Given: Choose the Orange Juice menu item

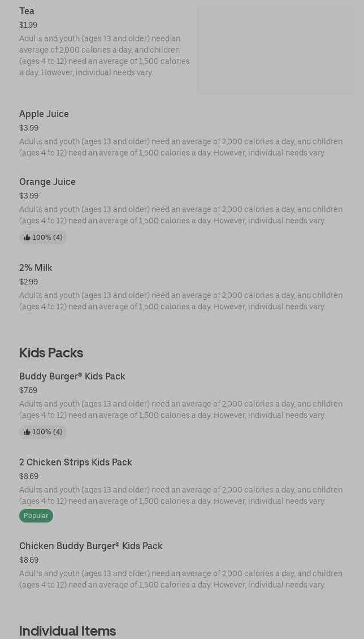Looking at the screenshot, I should coord(47,182).
